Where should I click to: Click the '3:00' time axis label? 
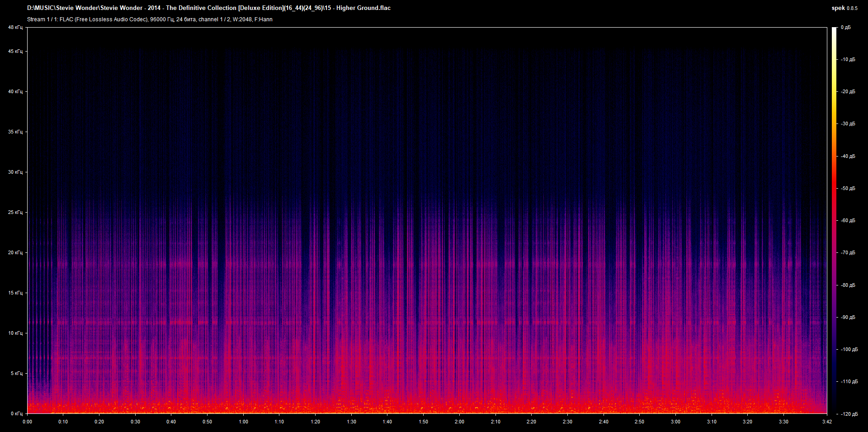[675, 422]
